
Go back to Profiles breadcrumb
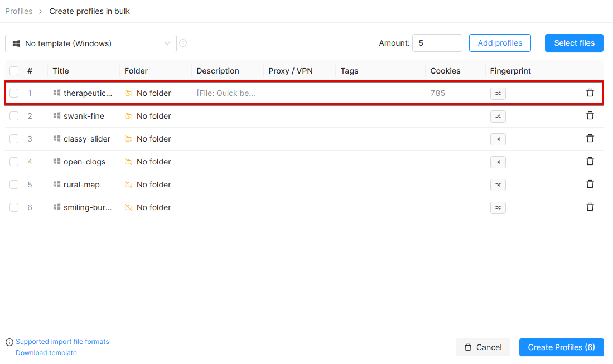click(19, 11)
